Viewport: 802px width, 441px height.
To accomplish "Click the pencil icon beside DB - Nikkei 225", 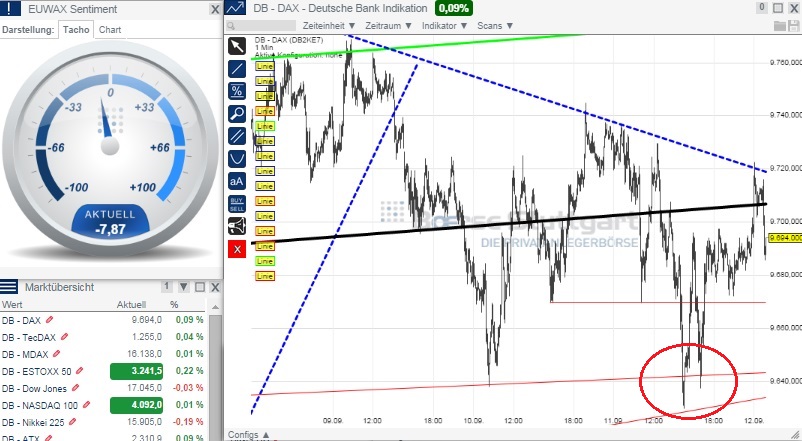I will point(73,422).
